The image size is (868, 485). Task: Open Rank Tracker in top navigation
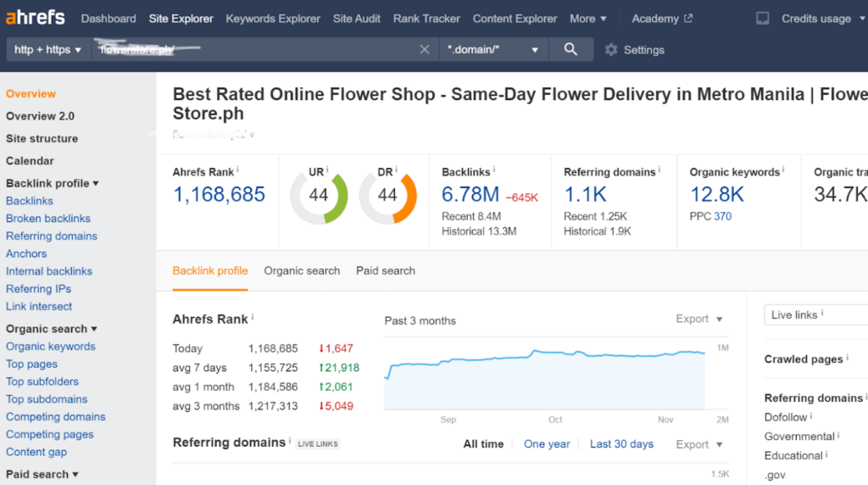coord(426,19)
